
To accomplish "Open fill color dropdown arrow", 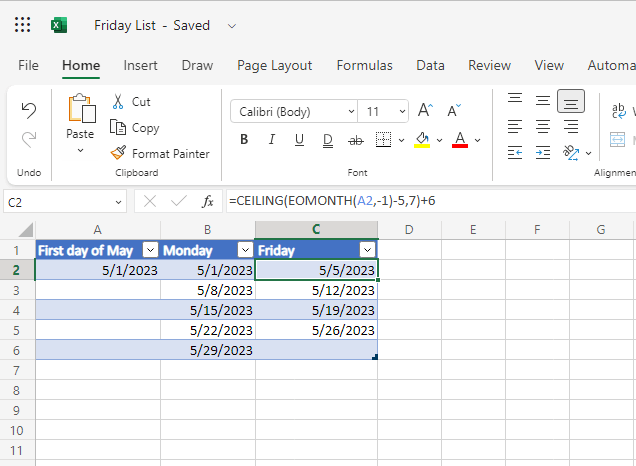I will click(439, 140).
